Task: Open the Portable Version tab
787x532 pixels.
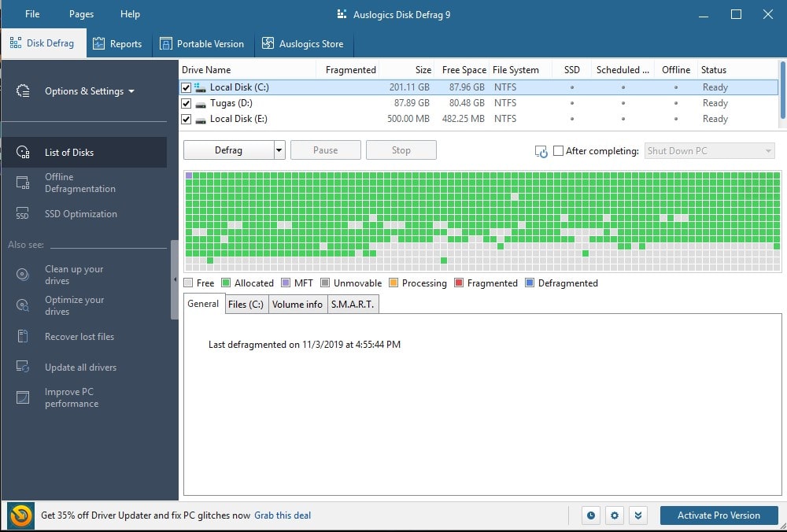Action: pos(202,43)
